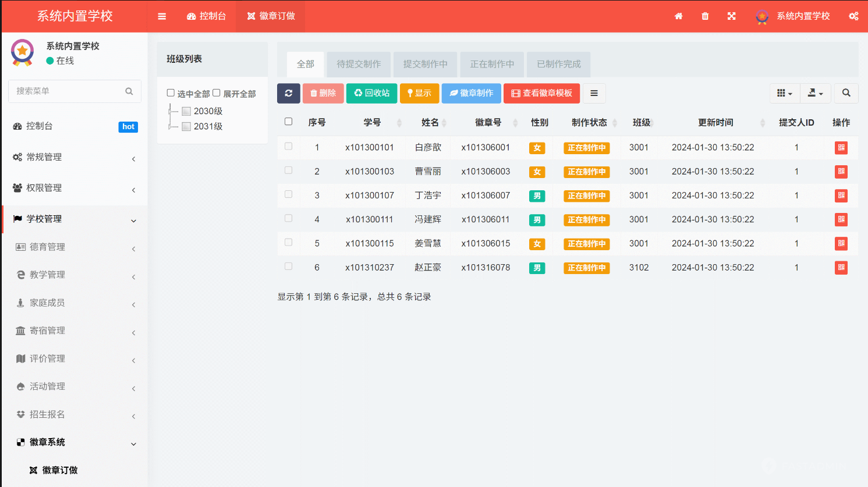Open the table search icon on the right
Image resolution: width=868 pixels, height=487 pixels.
[x=846, y=93]
